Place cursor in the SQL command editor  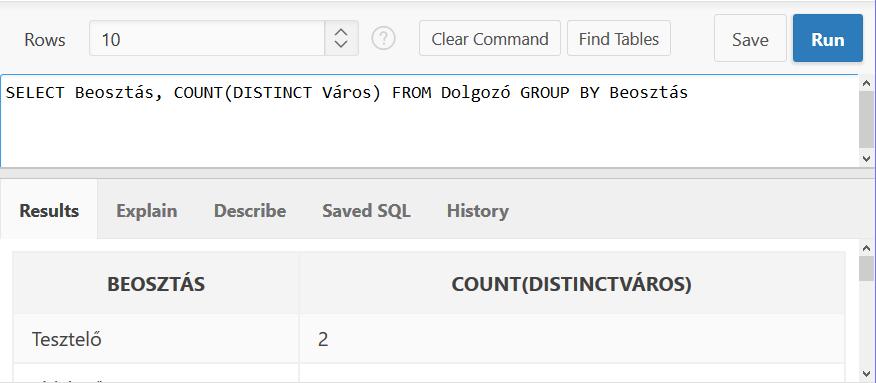tap(429, 121)
